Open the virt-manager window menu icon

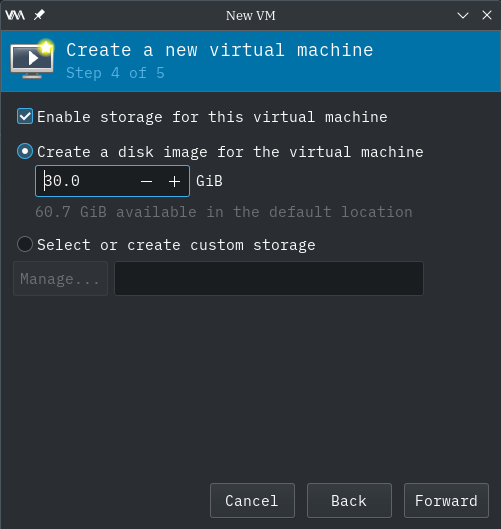(x=15, y=15)
